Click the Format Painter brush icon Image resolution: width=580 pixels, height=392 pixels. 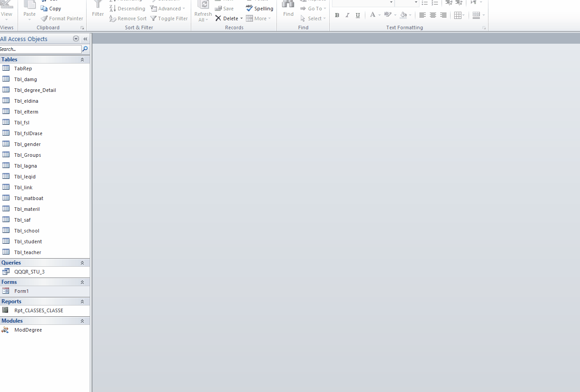[44, 18]
